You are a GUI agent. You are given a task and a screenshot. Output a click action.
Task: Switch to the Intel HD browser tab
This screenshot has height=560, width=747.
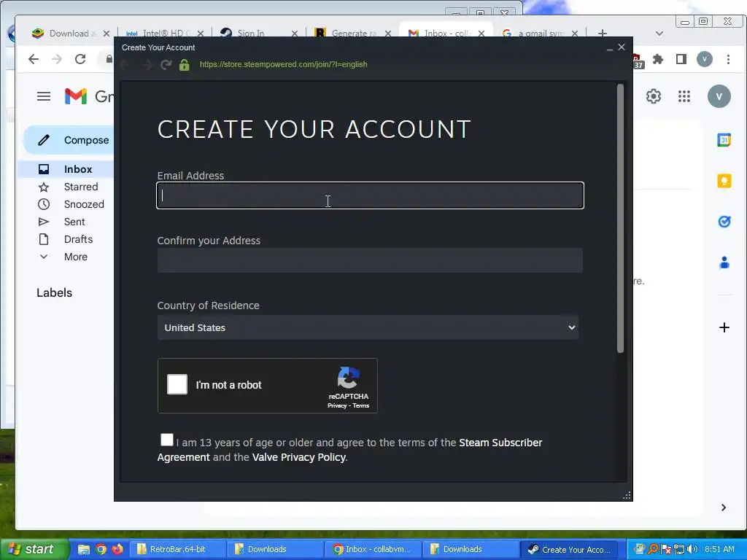161,34
